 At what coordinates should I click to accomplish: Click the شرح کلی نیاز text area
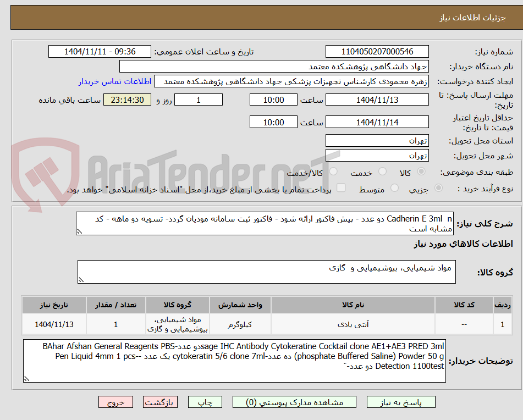(x=265, y=224)
